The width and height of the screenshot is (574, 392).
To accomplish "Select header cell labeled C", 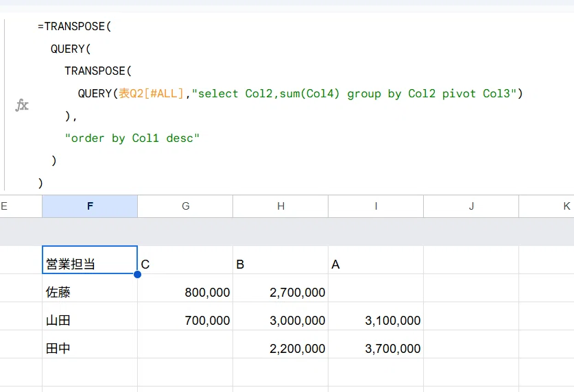I will point(185,260).
